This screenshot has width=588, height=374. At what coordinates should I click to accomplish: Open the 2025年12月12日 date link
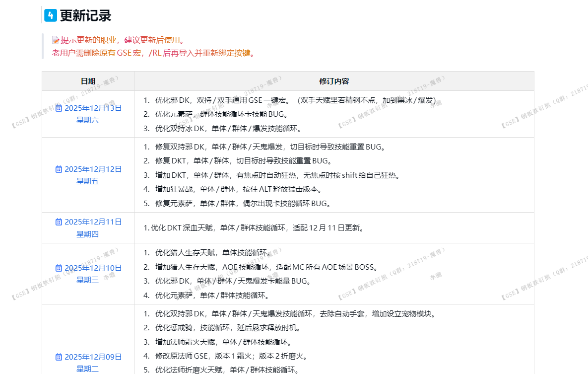tap(93, 169)
